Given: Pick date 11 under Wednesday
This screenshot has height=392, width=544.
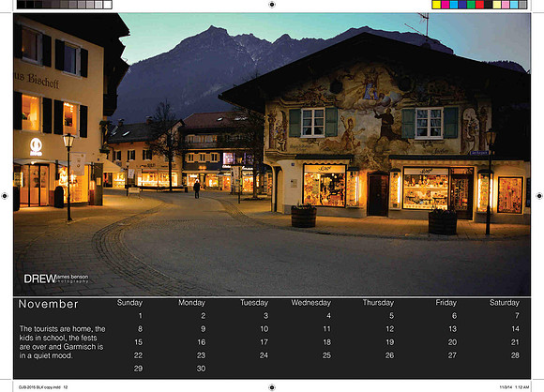Looking at the screenshot, I should click(326, 329).
